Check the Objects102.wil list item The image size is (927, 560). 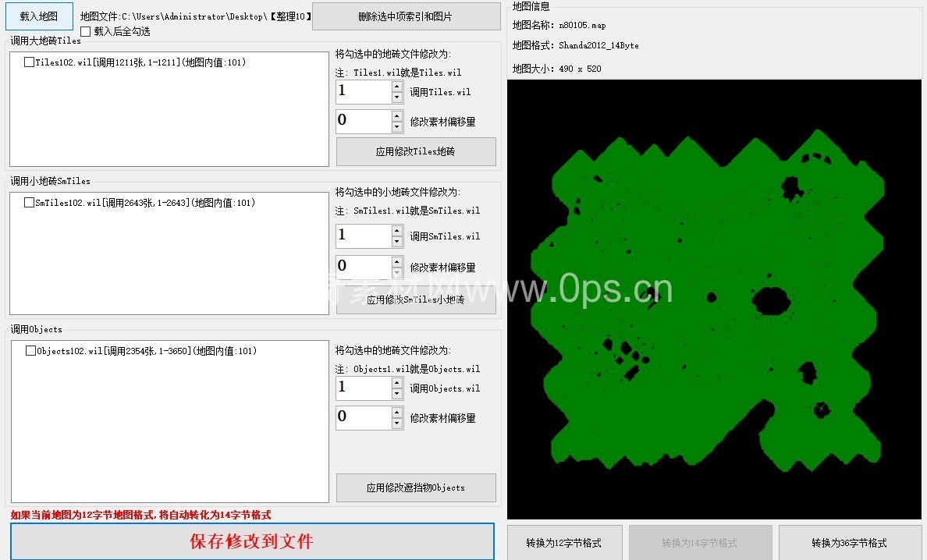(30, 351)
